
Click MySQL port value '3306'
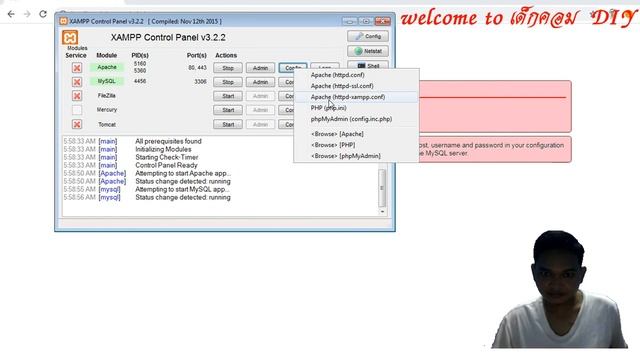click(200, 82)
